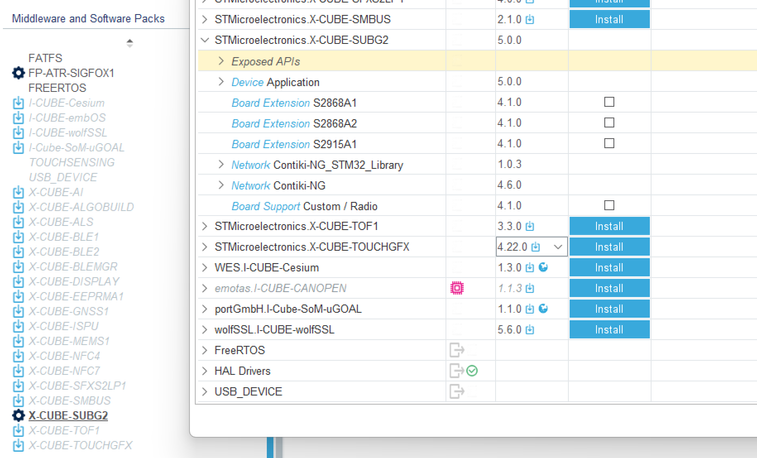
Task: Check the Board Extension S2915A1 checkbox
Action: tap(609, 143)
